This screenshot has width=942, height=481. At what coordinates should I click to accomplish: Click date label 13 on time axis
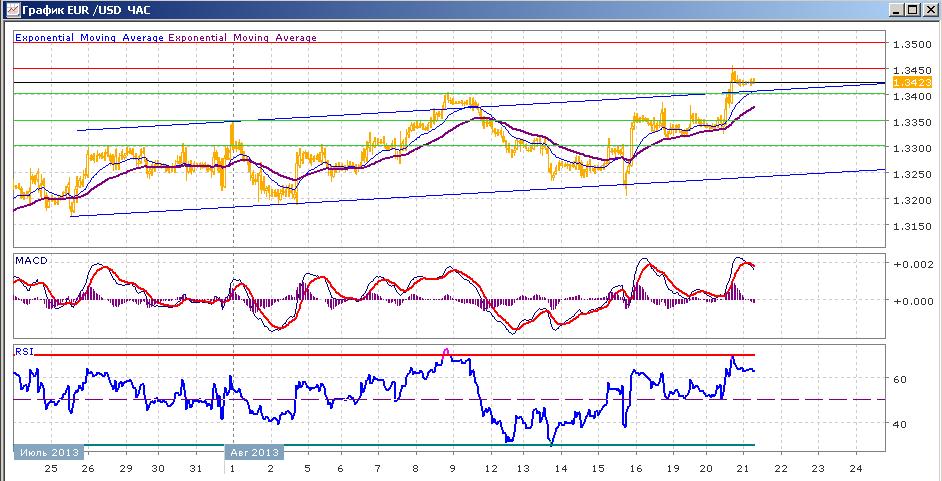click(x=523, y=468)
